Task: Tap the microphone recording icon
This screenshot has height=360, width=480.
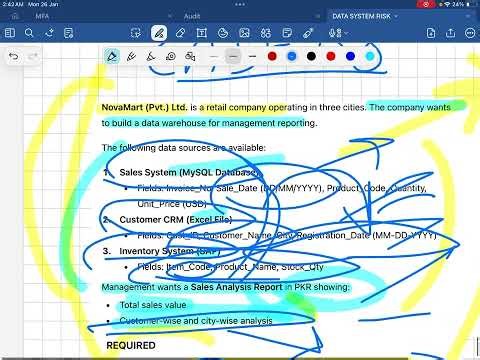Action: 335,33
